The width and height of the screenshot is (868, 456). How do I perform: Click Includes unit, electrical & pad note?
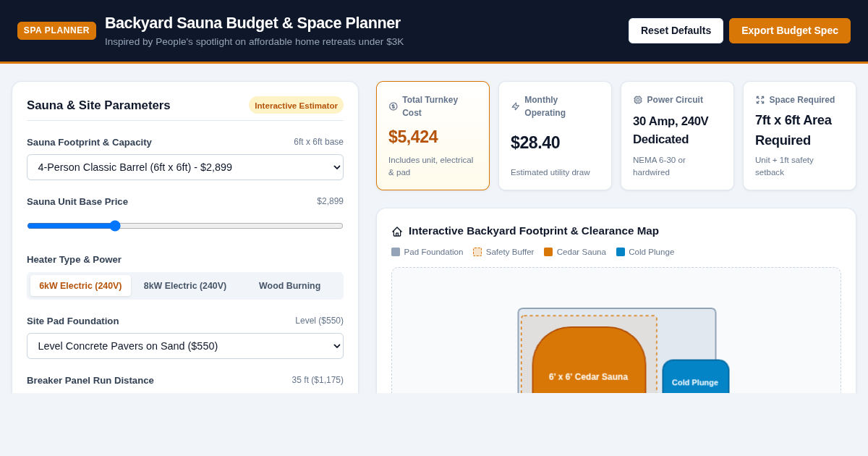pos(431,166)
